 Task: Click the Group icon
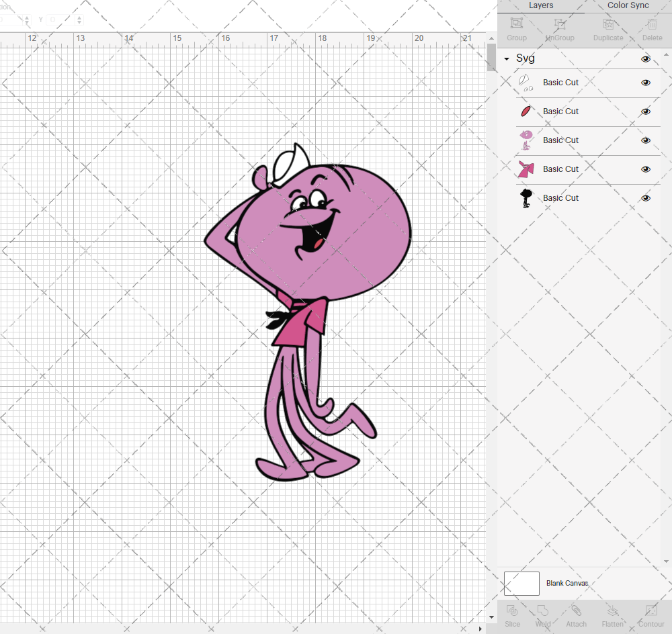(x=516, y=24)
